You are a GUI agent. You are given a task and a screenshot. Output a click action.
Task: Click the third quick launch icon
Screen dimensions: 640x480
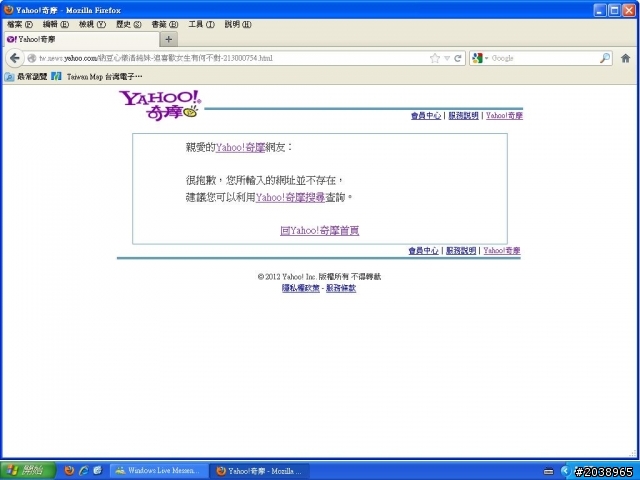click(98, 471)
